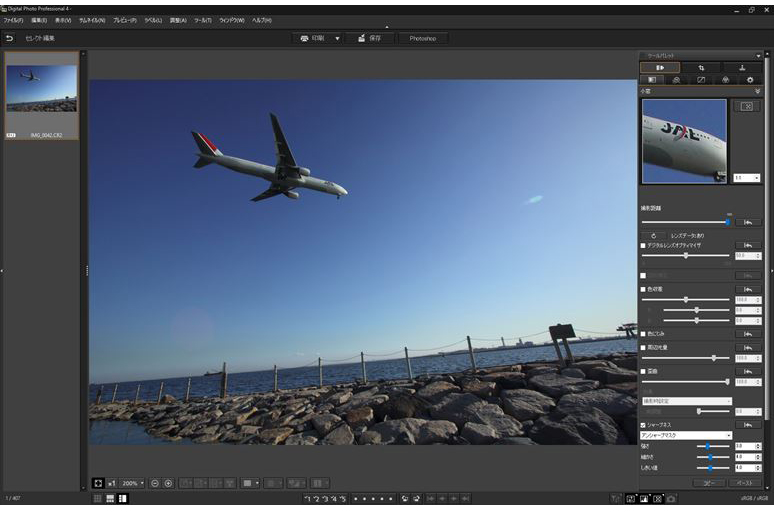
Task: Open the アンシャープマスク dropdown
Action: pos(686,435)
